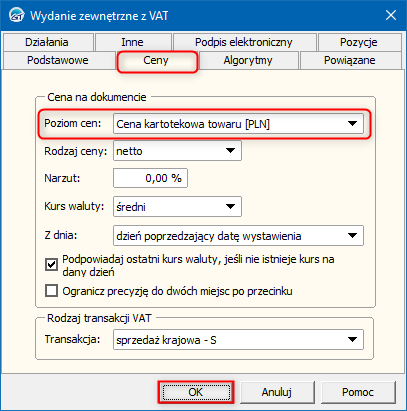Expand the Transakcja dropdown

pos(238,340)
